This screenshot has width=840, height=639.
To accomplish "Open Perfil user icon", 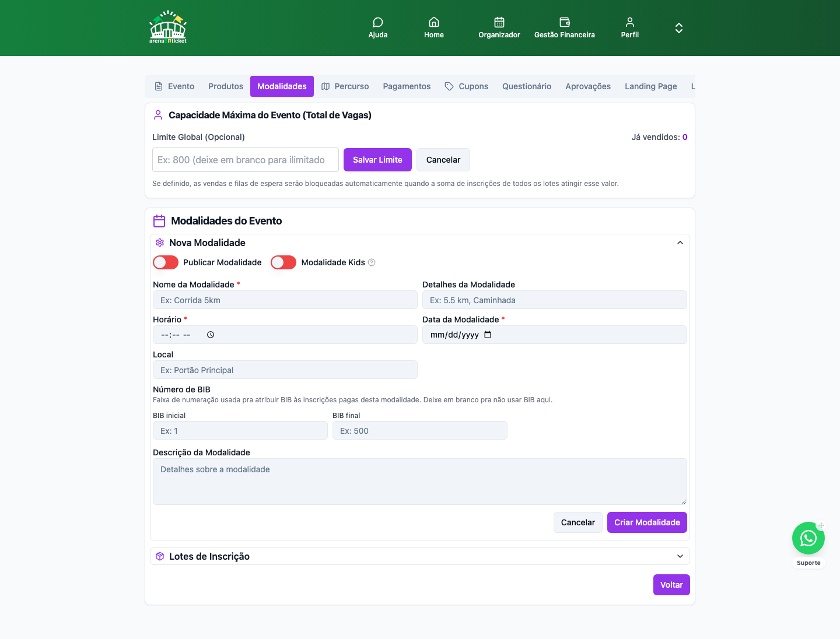I will pyautogui.click(x=630, y=22).
